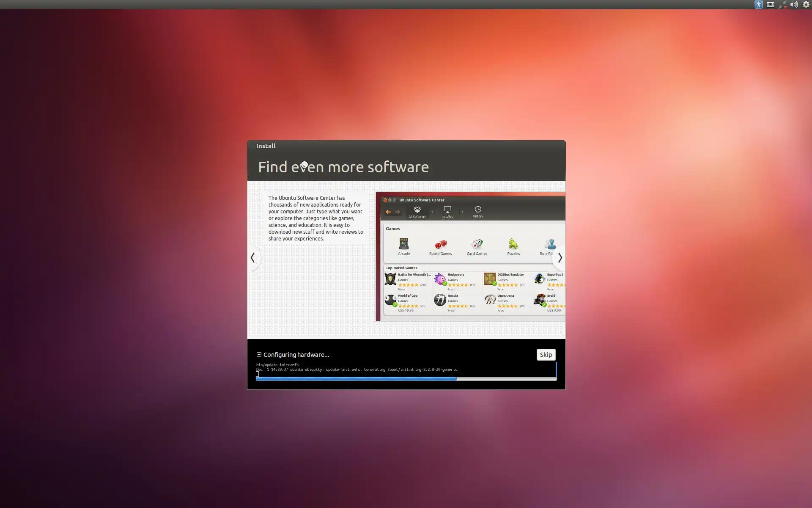The image size is (812, 508).
Task: Click the installation progress bar
Action: coord(406,379)
